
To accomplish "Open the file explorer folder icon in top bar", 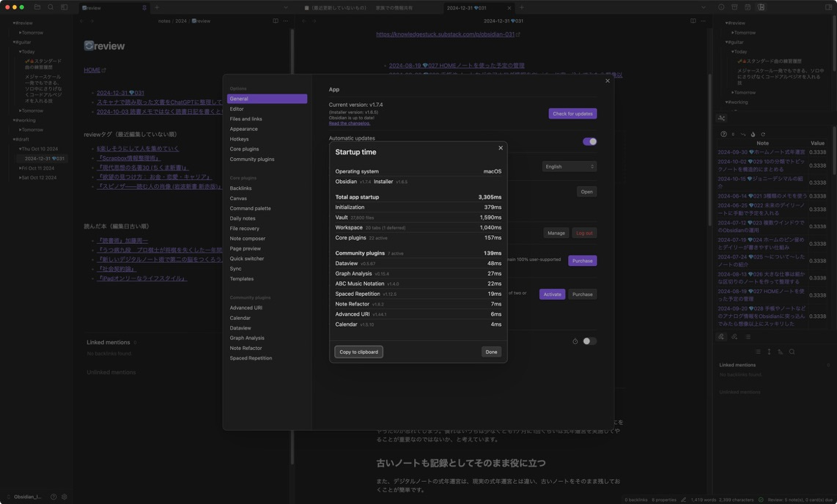I will point(37,7).
